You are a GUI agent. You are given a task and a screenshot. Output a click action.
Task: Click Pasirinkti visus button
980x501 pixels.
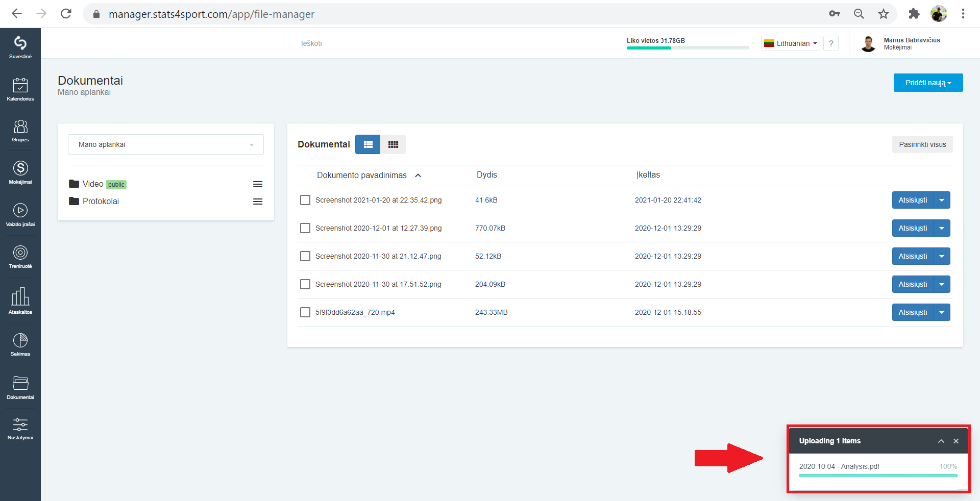(922, 144)
